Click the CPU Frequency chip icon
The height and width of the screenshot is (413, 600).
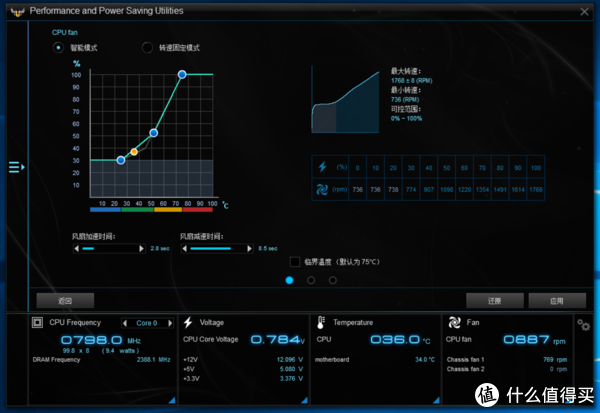37,322
